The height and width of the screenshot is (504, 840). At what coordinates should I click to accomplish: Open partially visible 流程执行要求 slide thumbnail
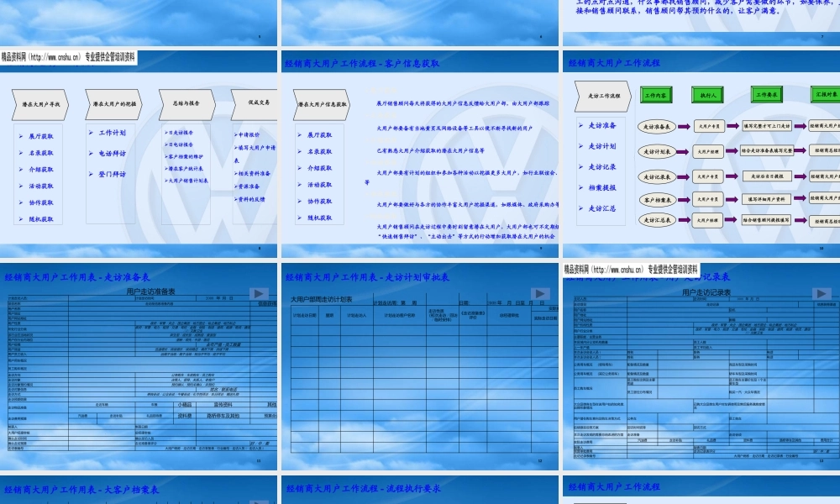pyautogui.click(x=419, y=490)
